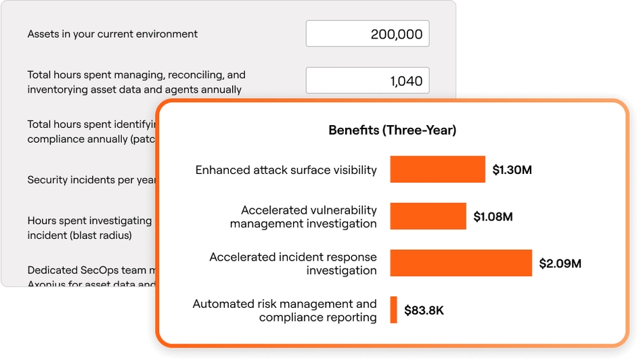Click the $83.8K value label
Screen dimensions: 643x364
[424, 311]
